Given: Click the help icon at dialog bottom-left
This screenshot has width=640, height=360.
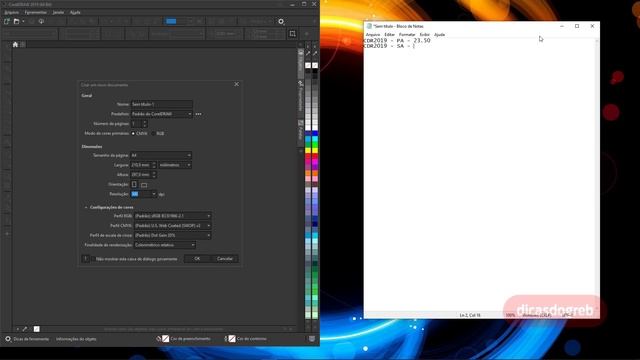Looking at the screenshot, I should coord(85,259).
